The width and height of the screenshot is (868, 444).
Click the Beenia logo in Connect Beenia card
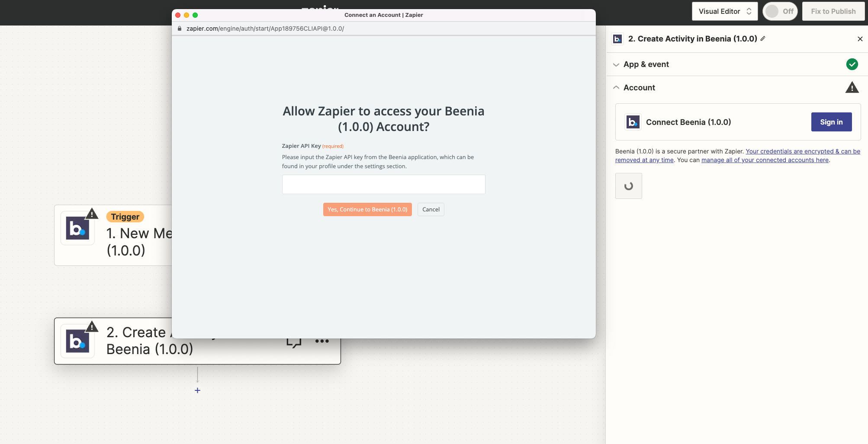point(633,122)
